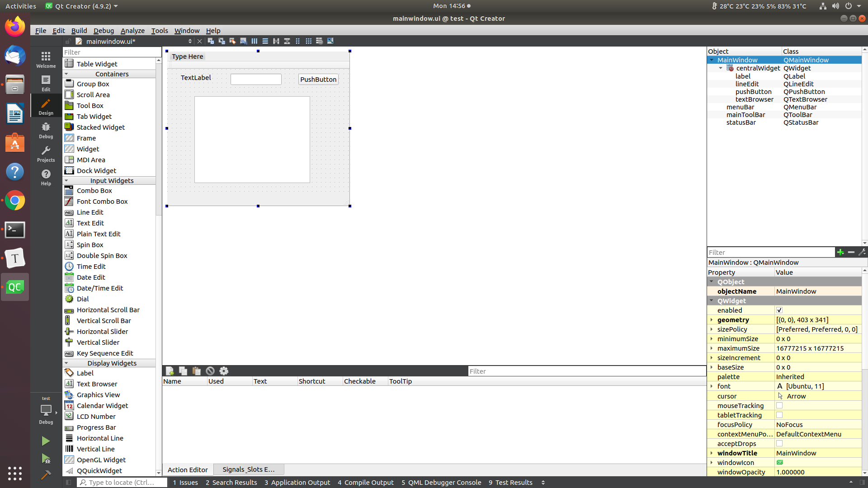Click Edit Tab Order toolbar icon
868x488 pixels.
coord(244,41)
